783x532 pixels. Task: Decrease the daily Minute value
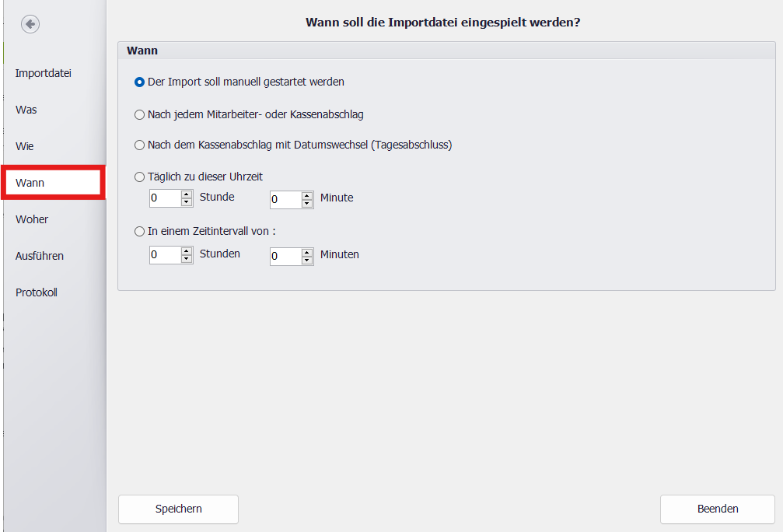307,204
